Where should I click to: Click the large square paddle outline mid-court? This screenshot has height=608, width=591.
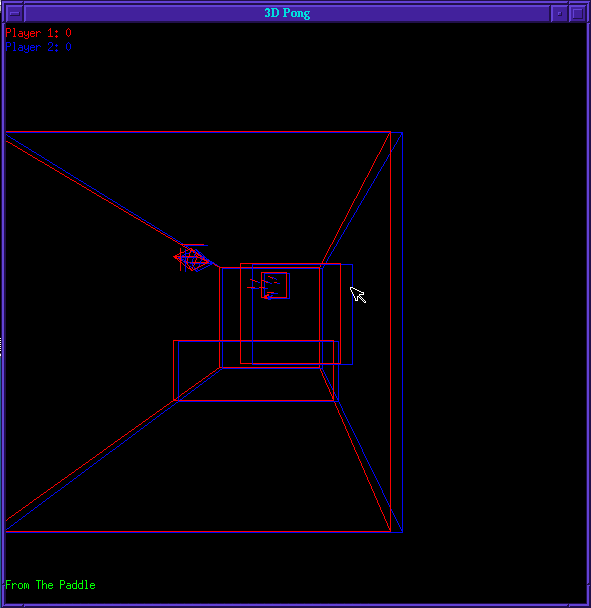tap(290, 314)
